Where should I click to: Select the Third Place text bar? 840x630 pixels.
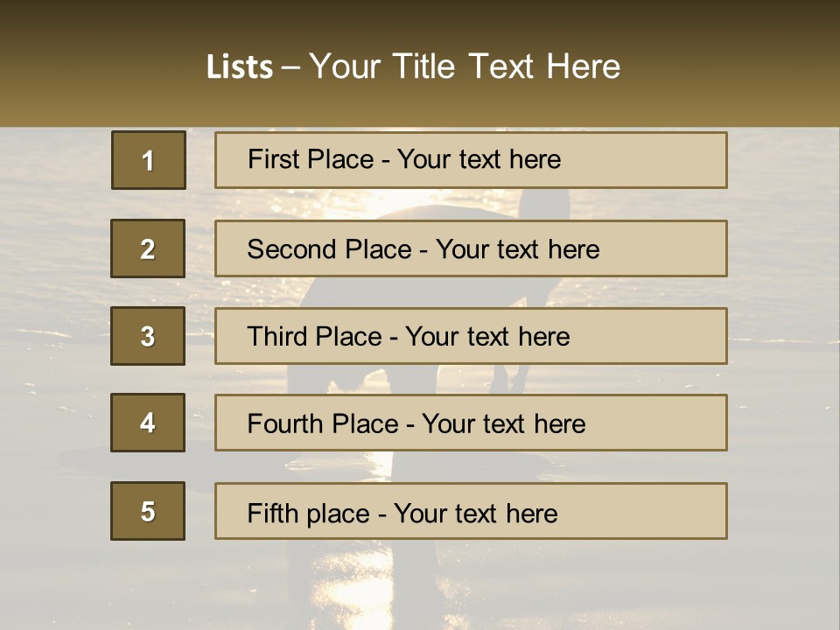click(471, 336)
